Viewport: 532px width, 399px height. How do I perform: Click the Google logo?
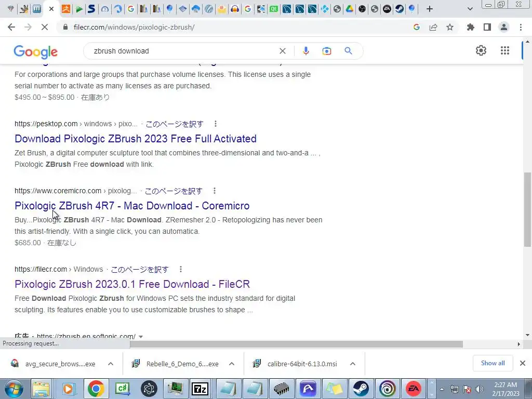coord(36,51)
